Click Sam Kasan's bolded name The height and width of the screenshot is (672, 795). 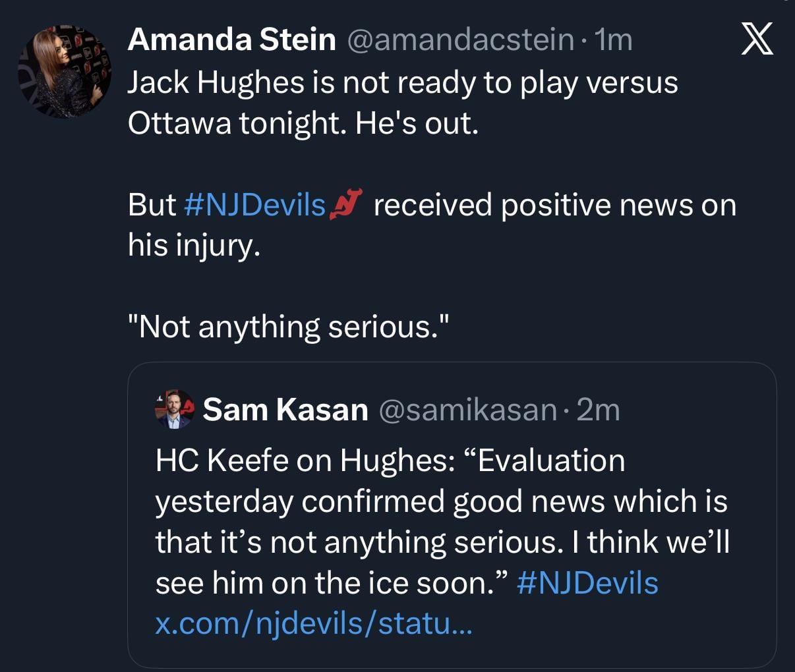coord(286,408)
